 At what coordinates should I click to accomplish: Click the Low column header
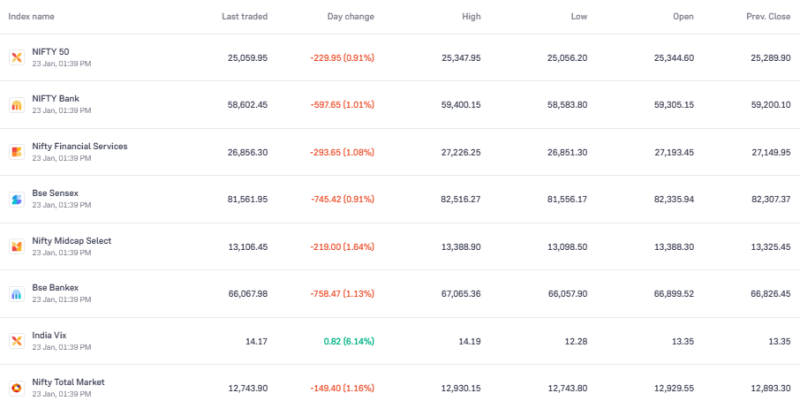(579, 17)
